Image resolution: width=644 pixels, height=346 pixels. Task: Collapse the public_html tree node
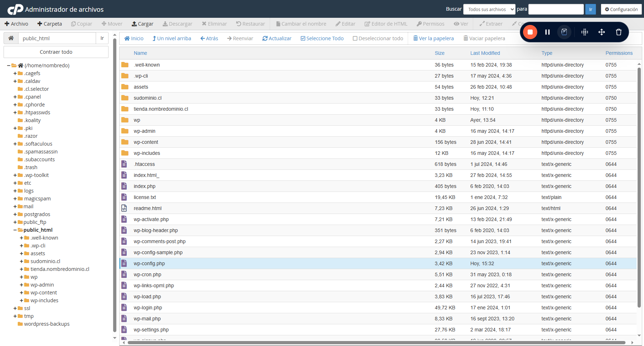(15, 230)
